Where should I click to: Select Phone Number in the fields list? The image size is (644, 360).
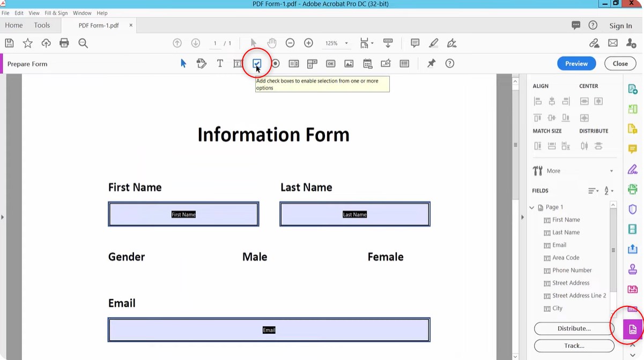click(572, 270)
